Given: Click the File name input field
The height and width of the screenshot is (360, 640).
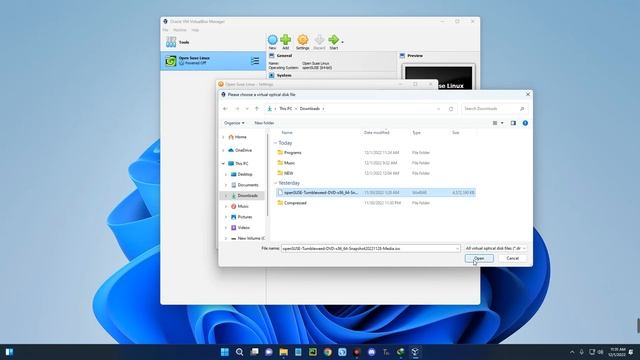Looking at the screenshot, I should pos(371,248).
